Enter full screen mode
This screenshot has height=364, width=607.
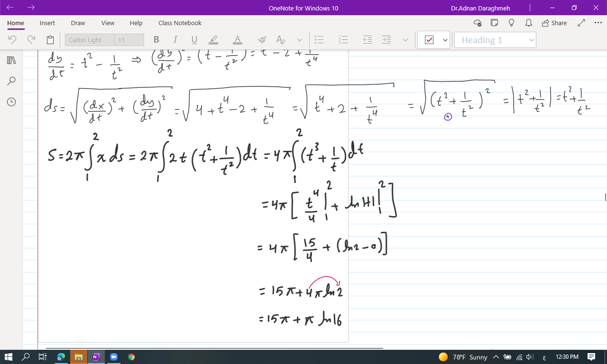point(581,23)
